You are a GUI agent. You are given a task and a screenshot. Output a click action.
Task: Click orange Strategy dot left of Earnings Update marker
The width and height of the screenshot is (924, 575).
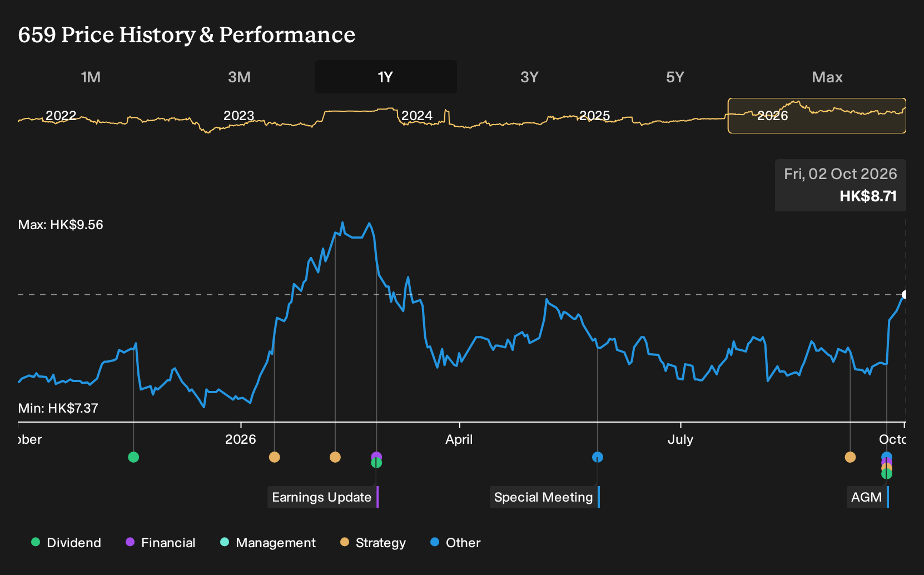(x=335, y=457)
